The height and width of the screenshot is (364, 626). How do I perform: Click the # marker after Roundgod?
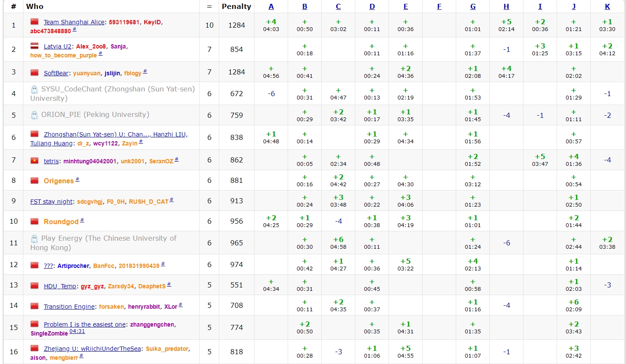click(82, 220)
